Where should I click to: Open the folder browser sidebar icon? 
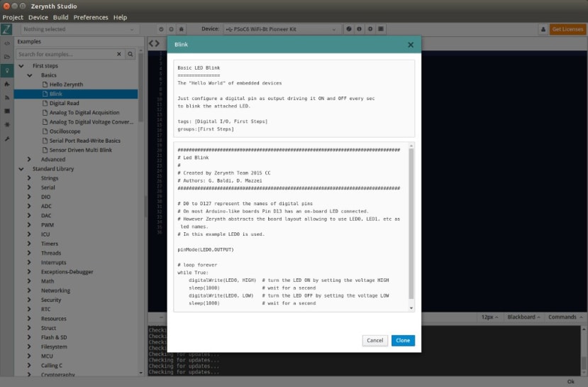pyautogui.click(x=7, y=57)
